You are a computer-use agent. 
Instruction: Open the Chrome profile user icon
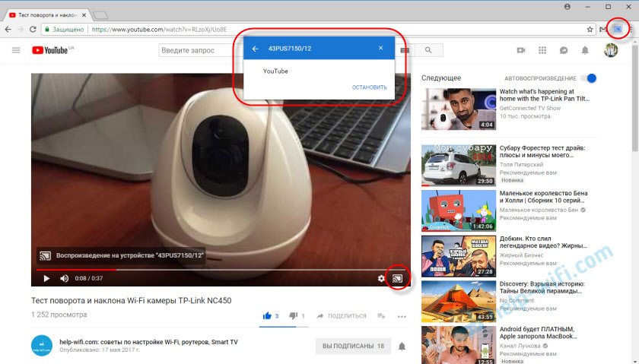(x=567, y=7)
